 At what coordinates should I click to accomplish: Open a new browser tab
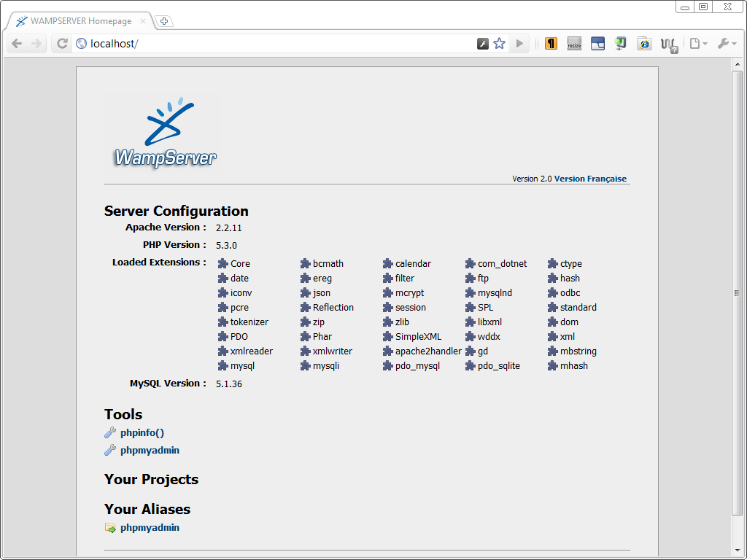click(164, 21)
